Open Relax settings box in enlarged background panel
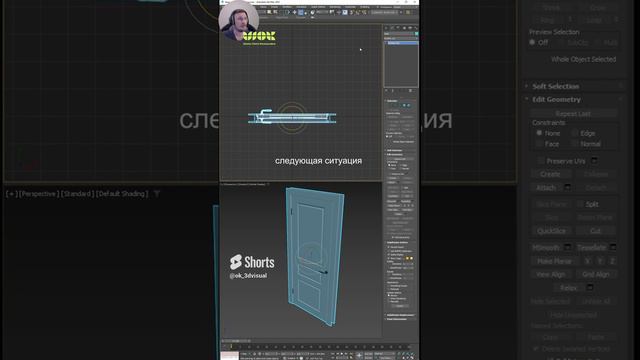 pos(590,288)
